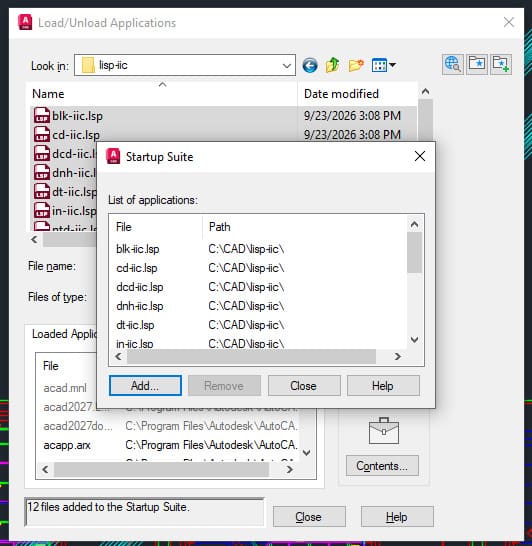Open the Favorites folder icon

point(477,64)
